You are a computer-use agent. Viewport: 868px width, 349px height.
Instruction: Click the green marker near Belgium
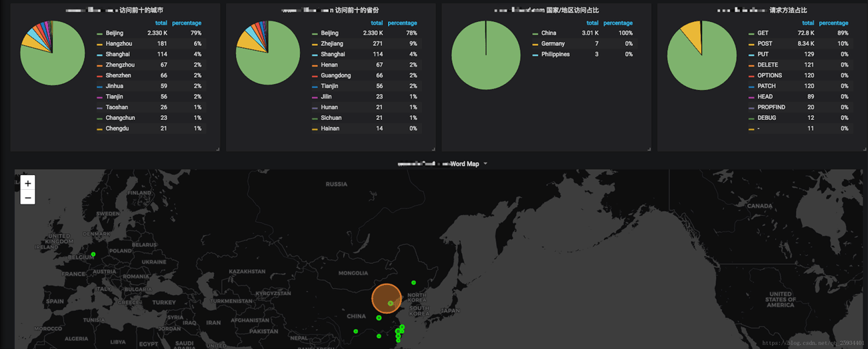(x=93, y=254)
